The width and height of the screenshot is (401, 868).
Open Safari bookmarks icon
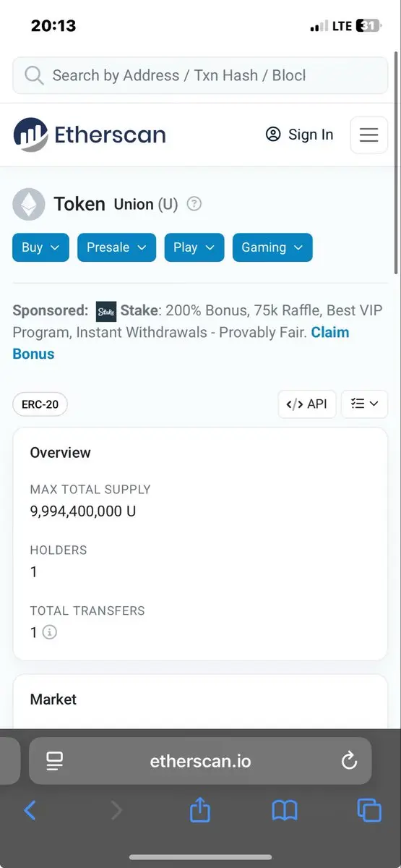285,811
